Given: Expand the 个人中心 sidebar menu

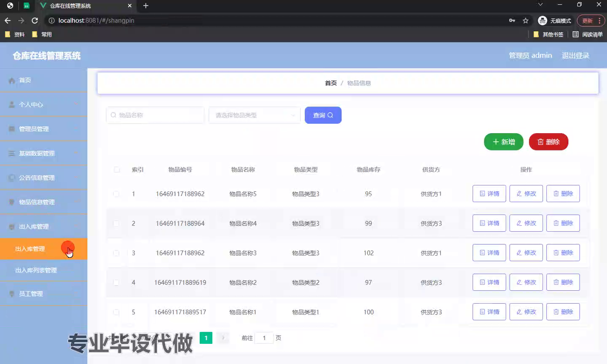Looking at the screenshot, I should [x=43, y=104].
